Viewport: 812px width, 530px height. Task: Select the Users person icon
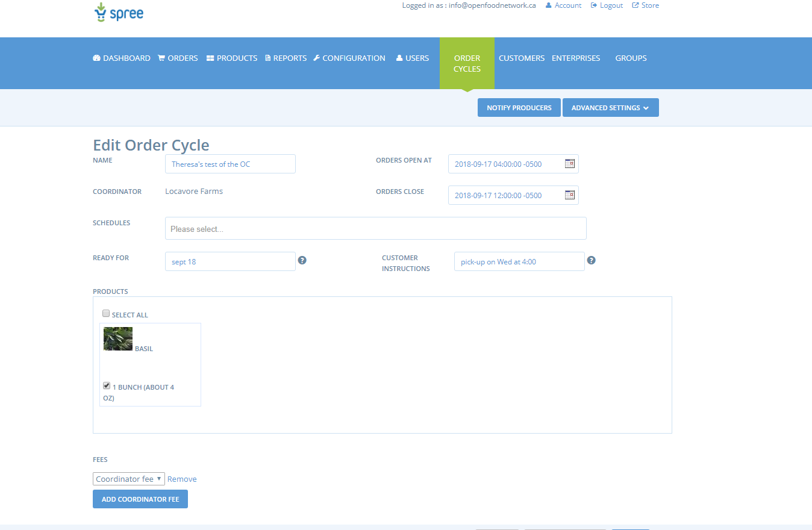pyautogui.click(x=398, y=58)
